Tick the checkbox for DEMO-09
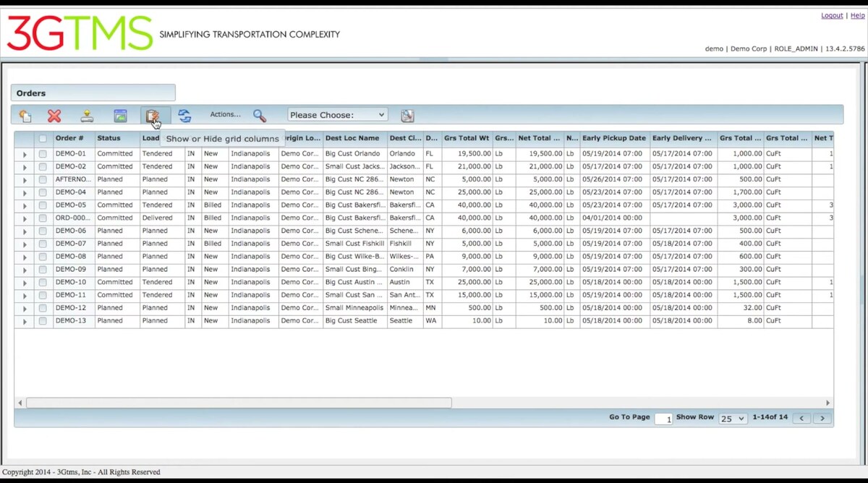 pyautogui.click(x=43, y=270)
